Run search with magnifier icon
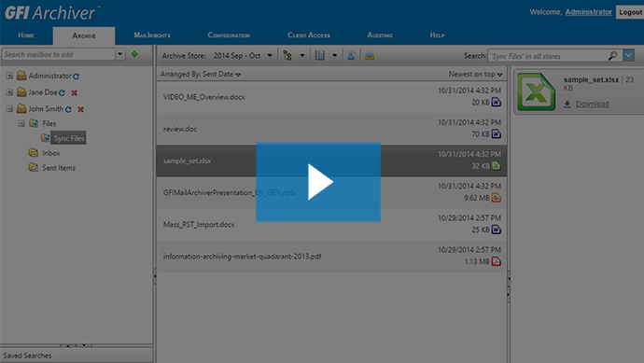 pos(613,55)
